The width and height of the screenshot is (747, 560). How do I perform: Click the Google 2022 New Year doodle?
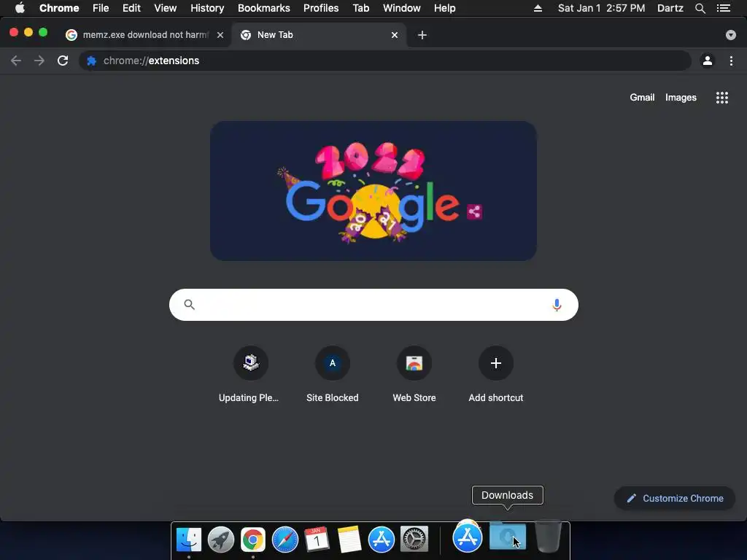point(373,190)
